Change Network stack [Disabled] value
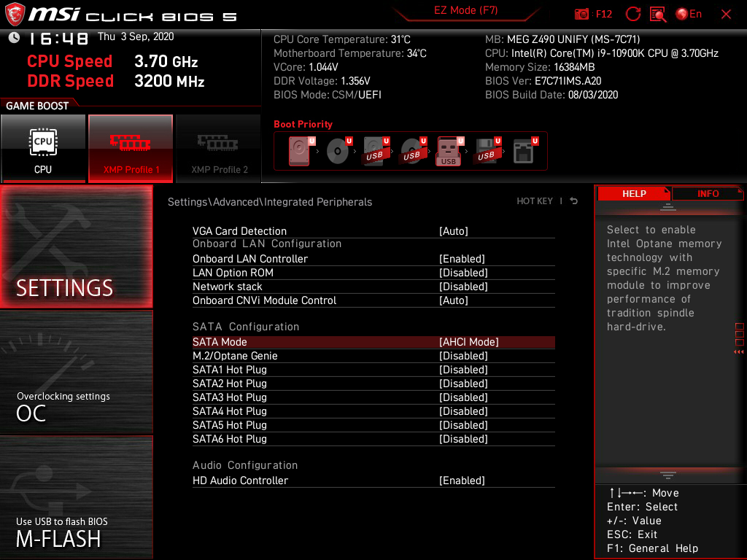 463,286
